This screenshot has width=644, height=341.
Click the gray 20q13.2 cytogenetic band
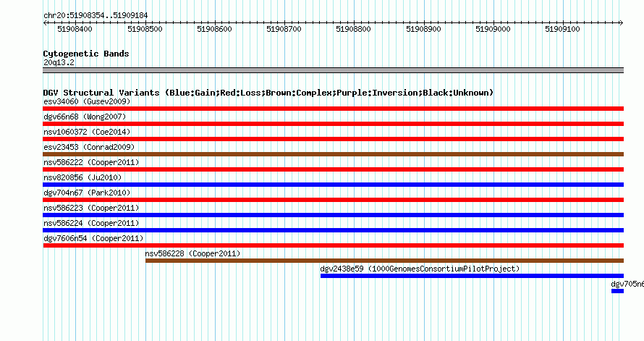[333, 70]
